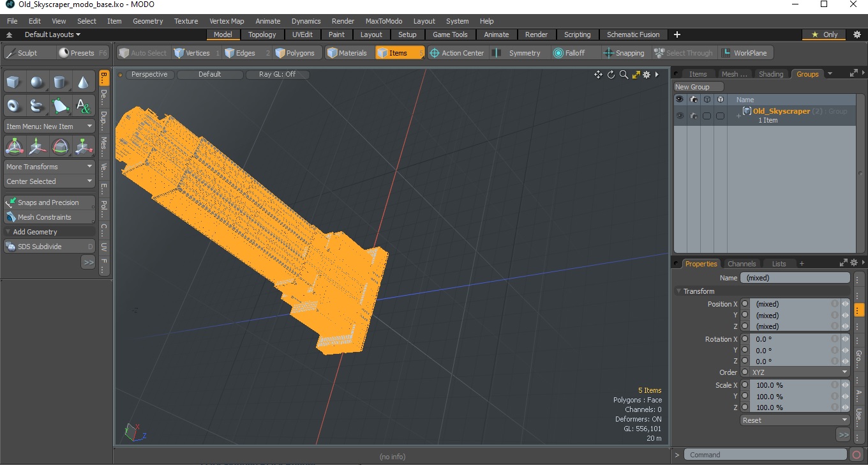Viewport: 868px width, 465px height.
Task: Select the Cone primitive tool
Action: 83,82
